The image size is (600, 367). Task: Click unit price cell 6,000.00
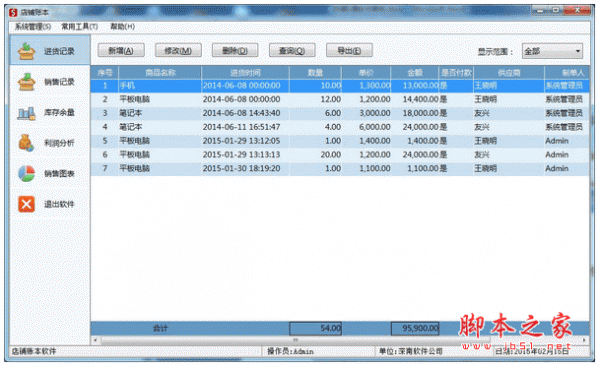click(x=375, y=127)
